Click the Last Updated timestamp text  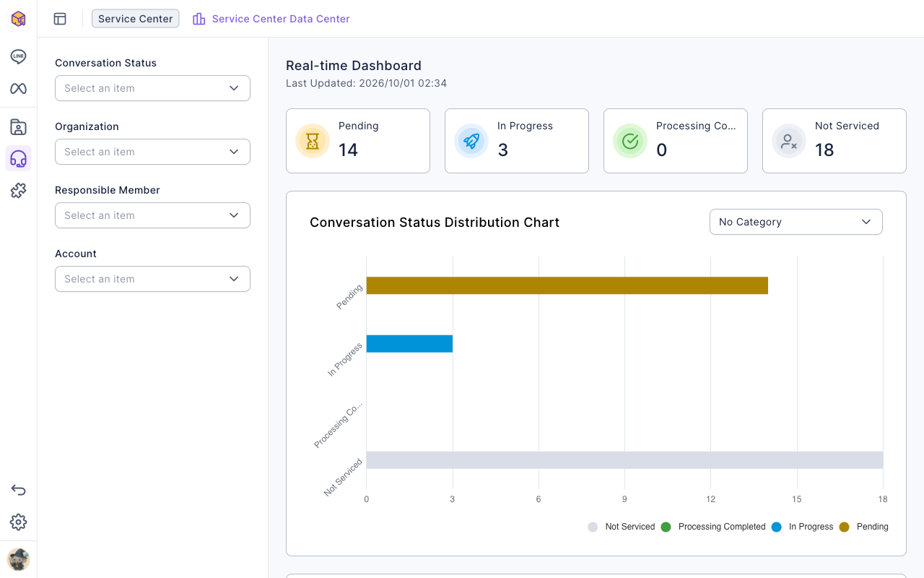click(367, 83)
